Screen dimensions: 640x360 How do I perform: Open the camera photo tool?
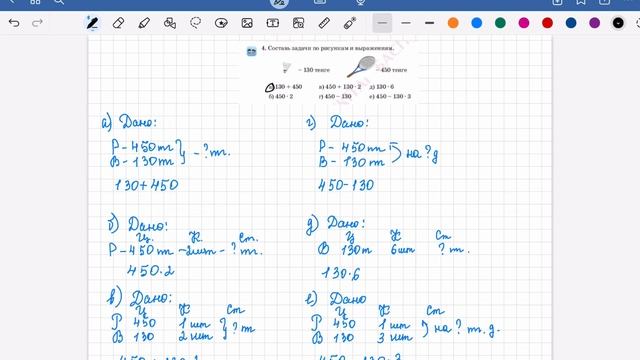(x=298, y=23)
